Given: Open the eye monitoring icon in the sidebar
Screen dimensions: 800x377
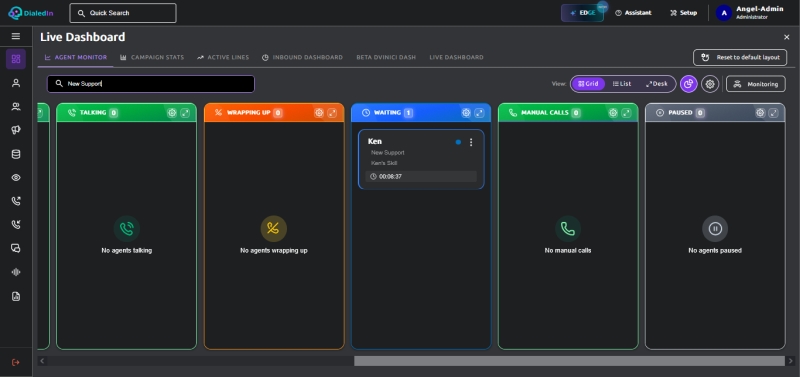Looking at the screenshot, I should 16,178.
